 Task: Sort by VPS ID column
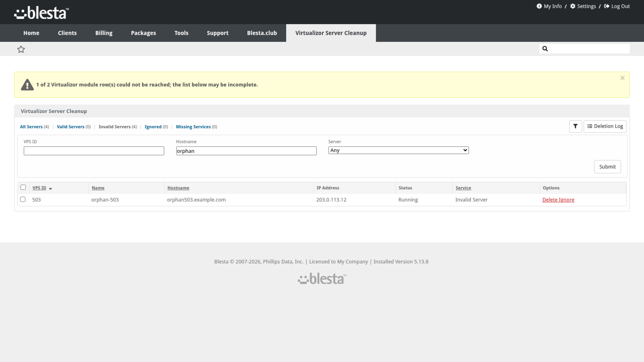(39, 188)
